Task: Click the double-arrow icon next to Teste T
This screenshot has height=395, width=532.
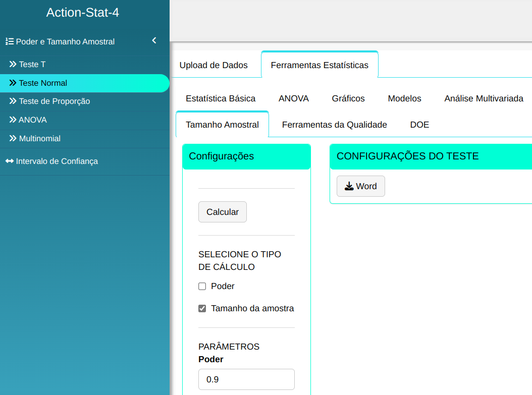Action: 13,65
